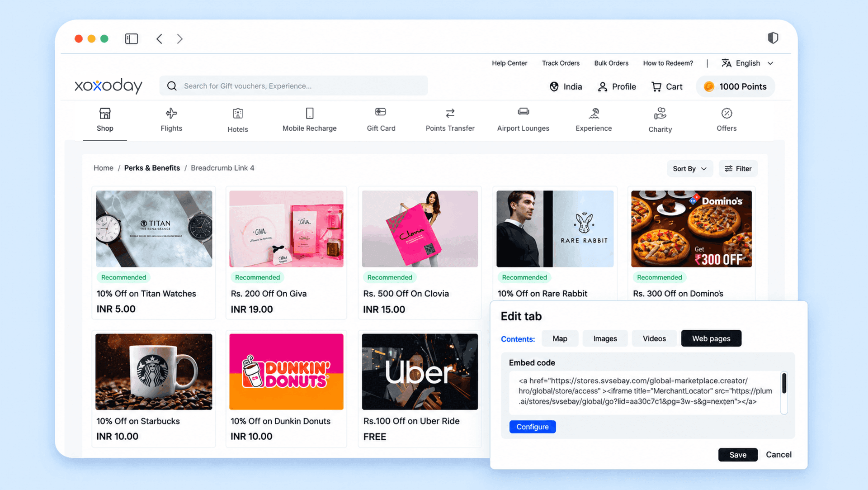Click Cancel in Edit tab dialog
The width and height of the screenshot is (868, 490).
click(778, 455)
